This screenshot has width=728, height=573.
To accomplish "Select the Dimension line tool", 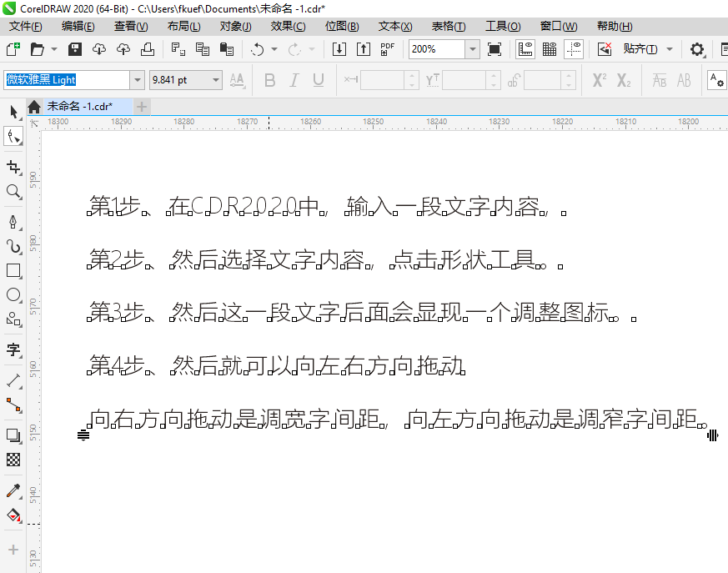I will point(13,381).
